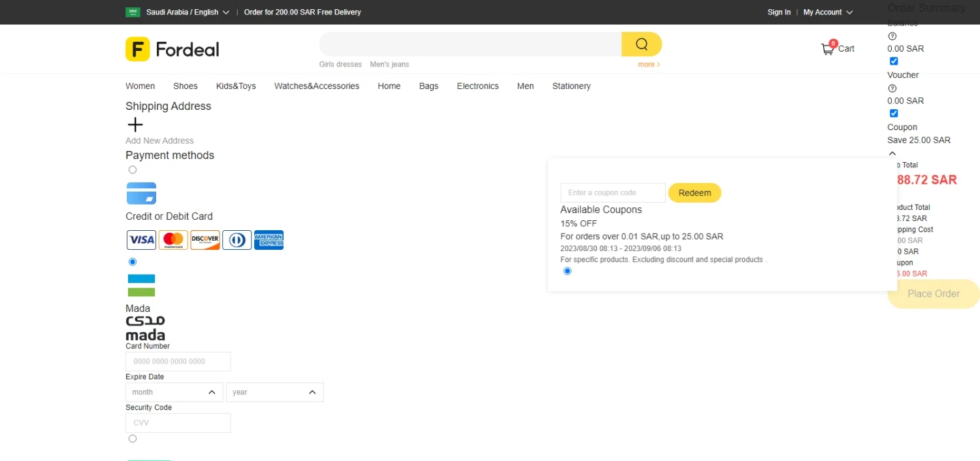The height and width of the screenshot is (461, 980).
Task: Open the Stationery category
Action: [x=572, y=86]
